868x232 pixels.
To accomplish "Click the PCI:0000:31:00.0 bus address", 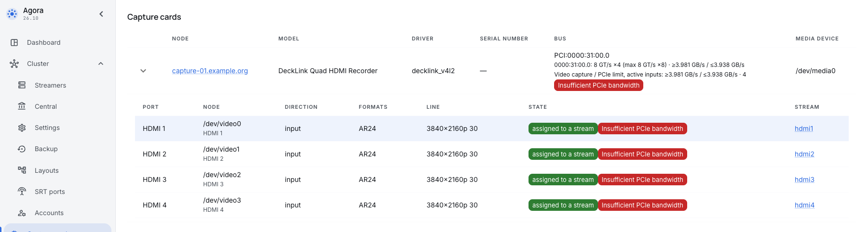I will tap(582, 55).
